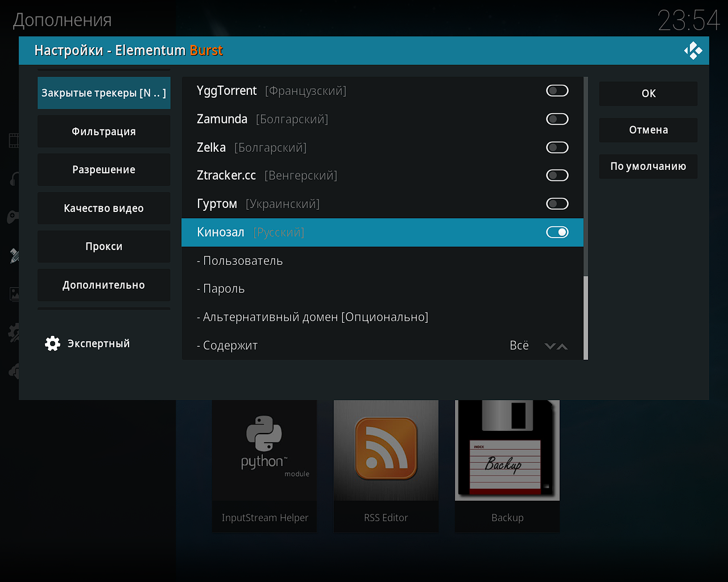Disable the Кинозал tracker switch
This screenshot has width=728, height=582.
(557, 232)
